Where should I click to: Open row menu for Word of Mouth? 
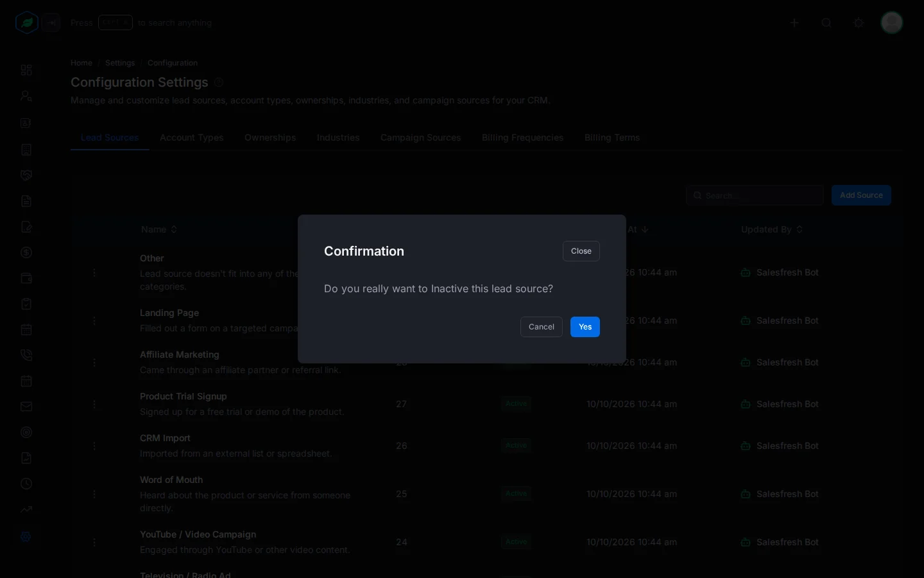94,494
